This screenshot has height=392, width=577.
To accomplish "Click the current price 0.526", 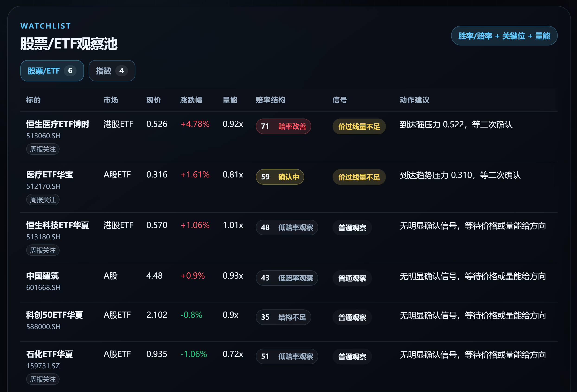I will pos(157,124).
